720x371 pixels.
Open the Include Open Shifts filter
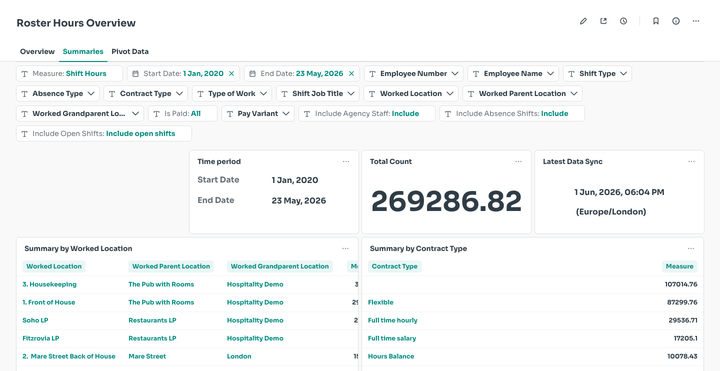pyautogui.click(x=104, y=134)
